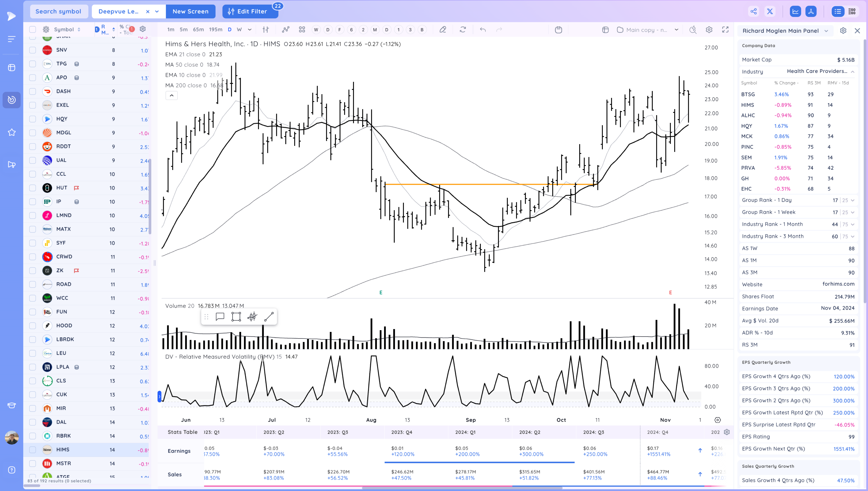
Task: Check the checkbox next to DASH
Action: [x=32, y=91]
